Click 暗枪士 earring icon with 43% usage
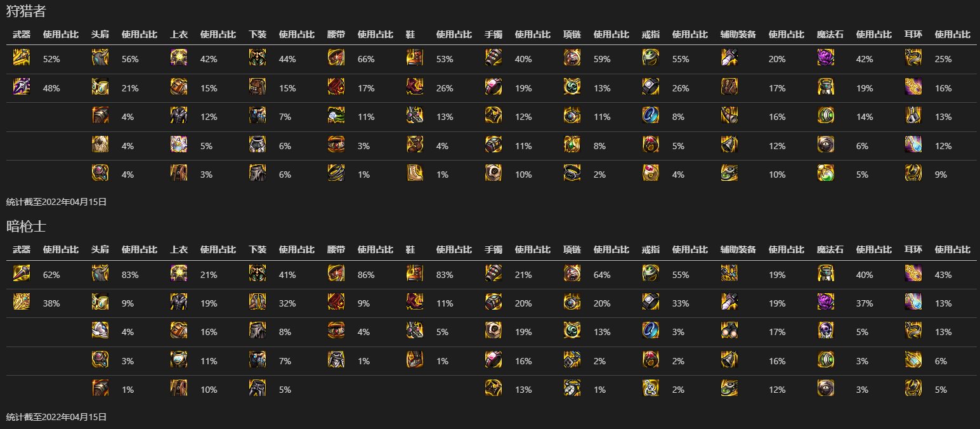Image resolution: width=980 pixels, height=429 pixels. point(913,274)
